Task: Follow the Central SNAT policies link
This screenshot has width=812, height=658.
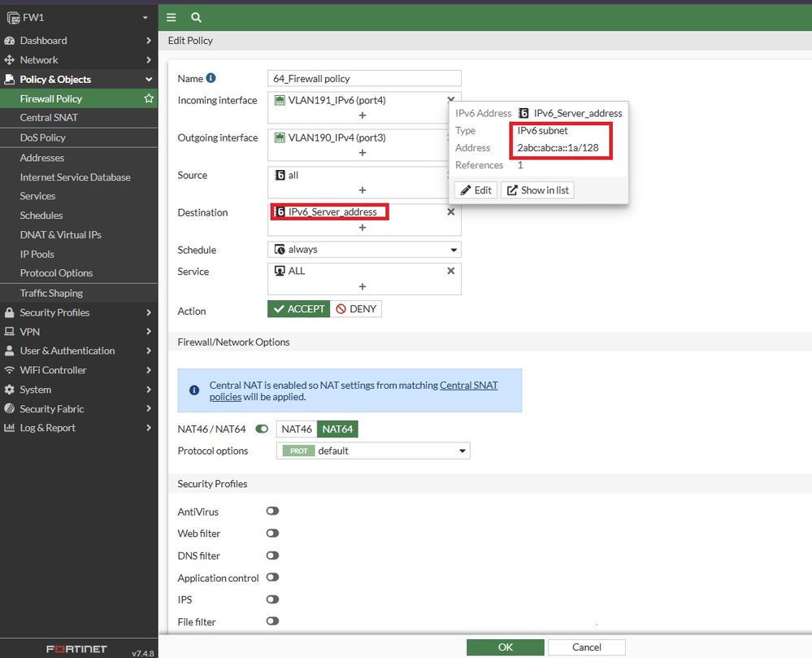Action: [x=468, y=385]
